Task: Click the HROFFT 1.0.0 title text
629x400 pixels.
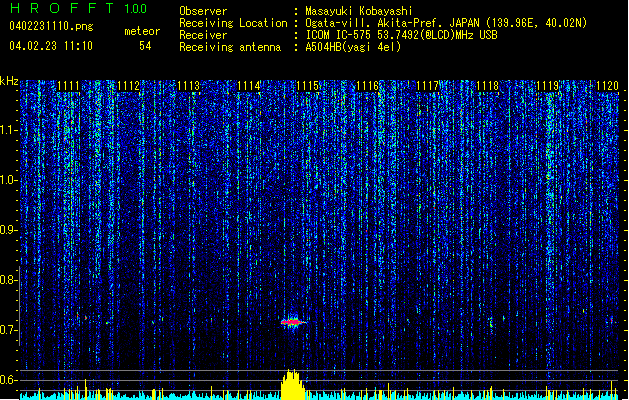Action: pos(79,8)
